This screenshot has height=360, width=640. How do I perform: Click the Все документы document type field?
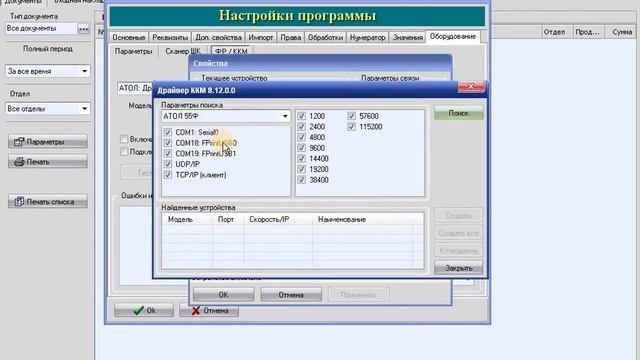point(41,29)
